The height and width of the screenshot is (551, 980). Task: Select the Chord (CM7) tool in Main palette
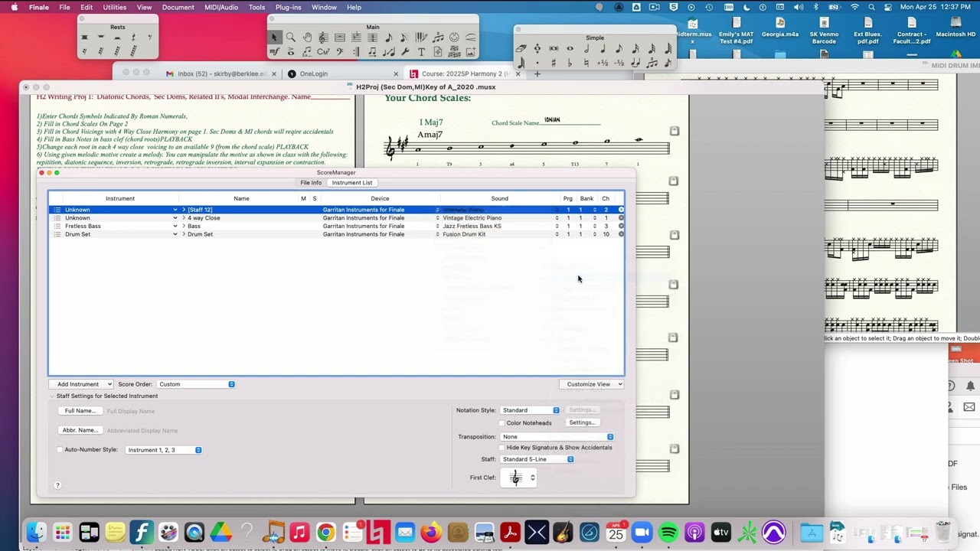point(324,52)
